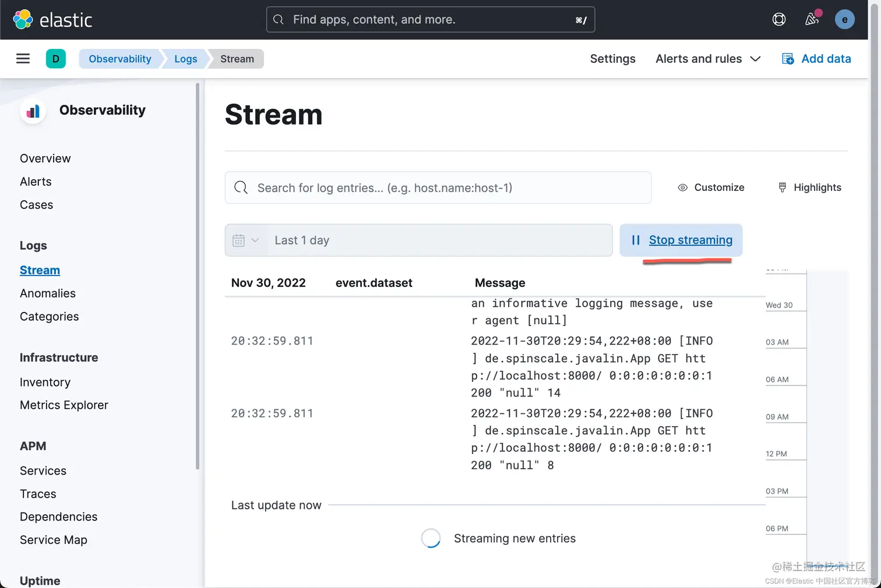
Task: Open Anomalies under Logs
Action: point(48,293)
